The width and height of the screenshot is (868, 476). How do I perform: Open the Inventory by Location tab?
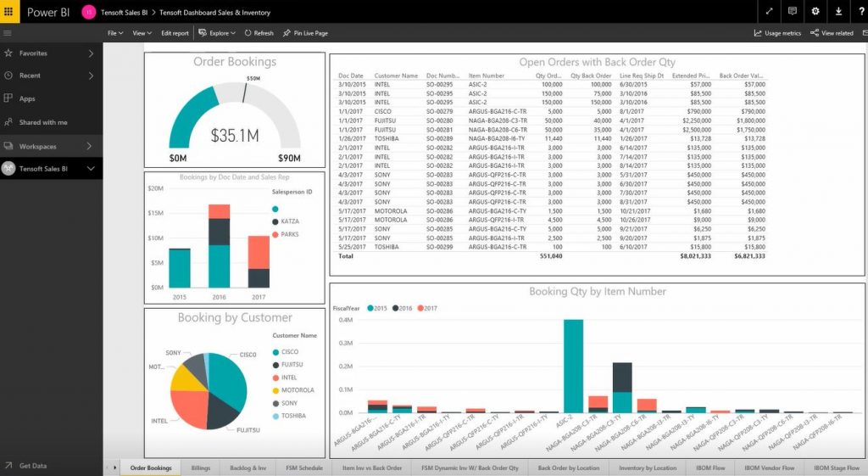(x=648, y=468)
